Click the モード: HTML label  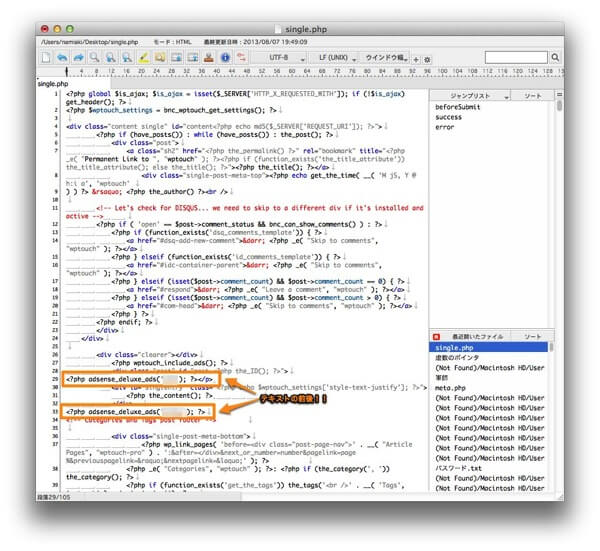172,42
